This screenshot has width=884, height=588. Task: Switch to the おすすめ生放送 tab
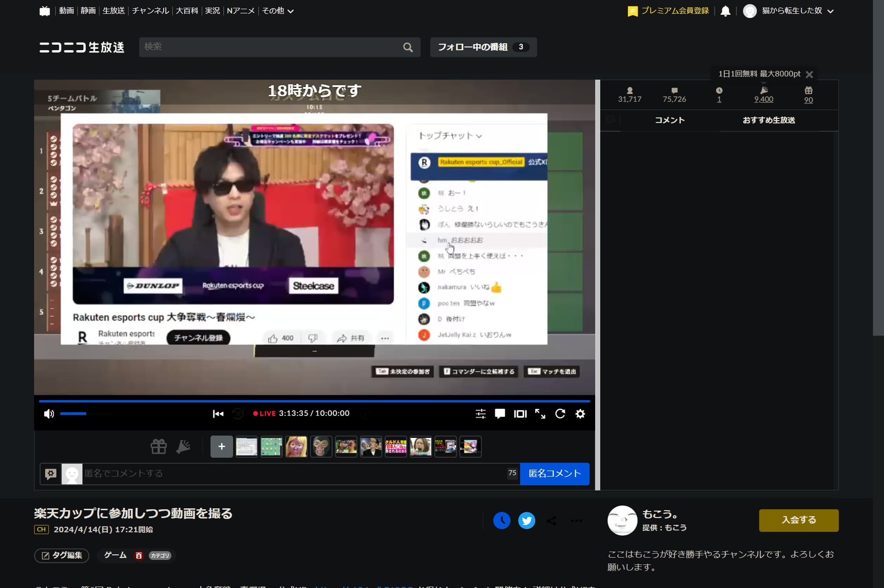pos(769,120)
